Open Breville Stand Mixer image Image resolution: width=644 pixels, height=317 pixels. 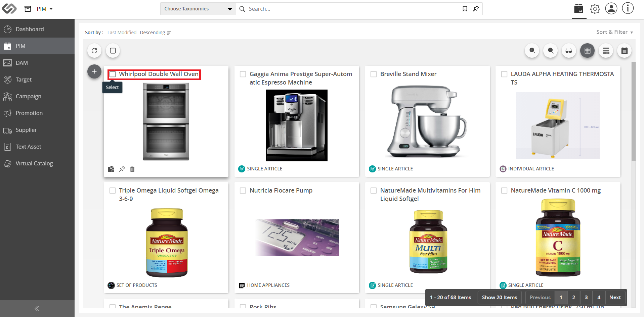coord(427,121)
